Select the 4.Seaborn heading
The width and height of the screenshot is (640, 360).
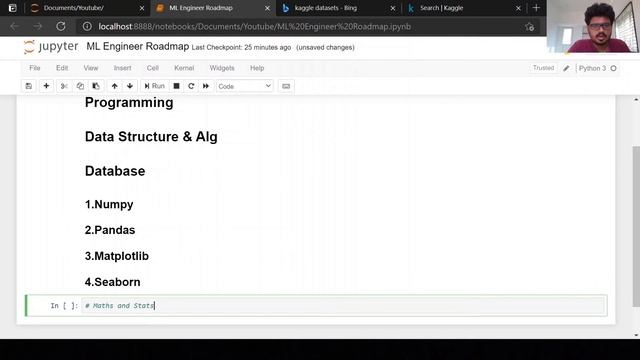point(112,282)
